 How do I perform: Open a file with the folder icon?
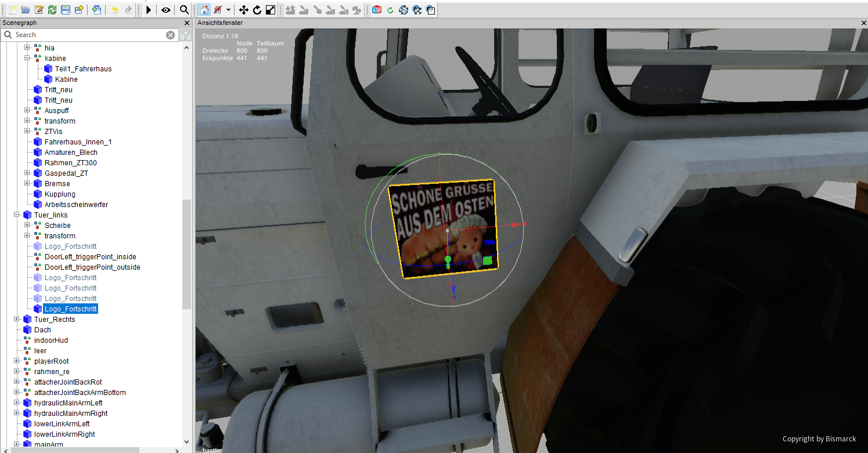pos(26,10)
